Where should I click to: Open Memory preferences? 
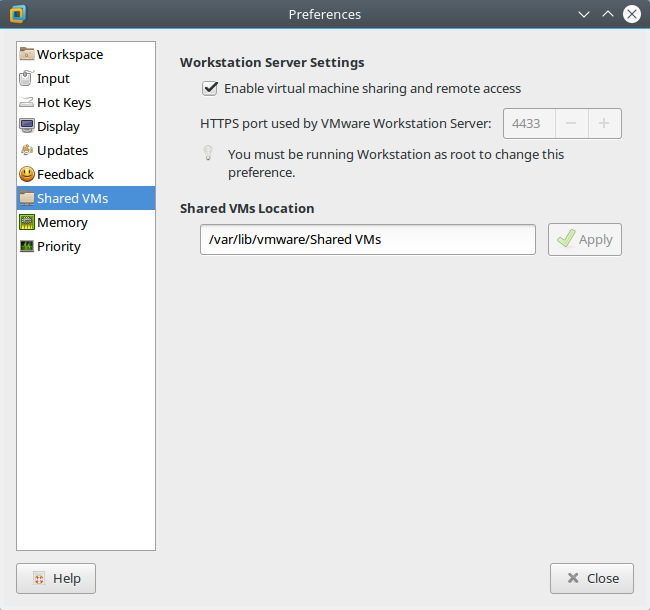(86, 222)
